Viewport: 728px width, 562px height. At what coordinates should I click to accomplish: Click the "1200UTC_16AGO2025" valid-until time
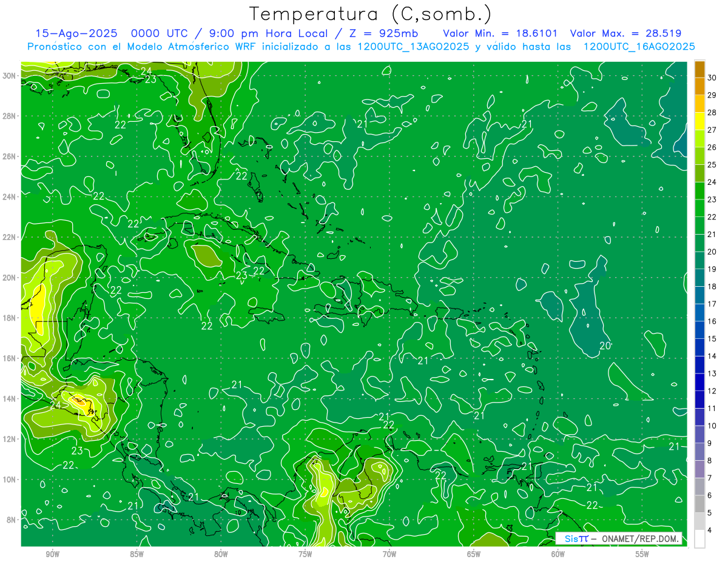[x=639, y=47]
